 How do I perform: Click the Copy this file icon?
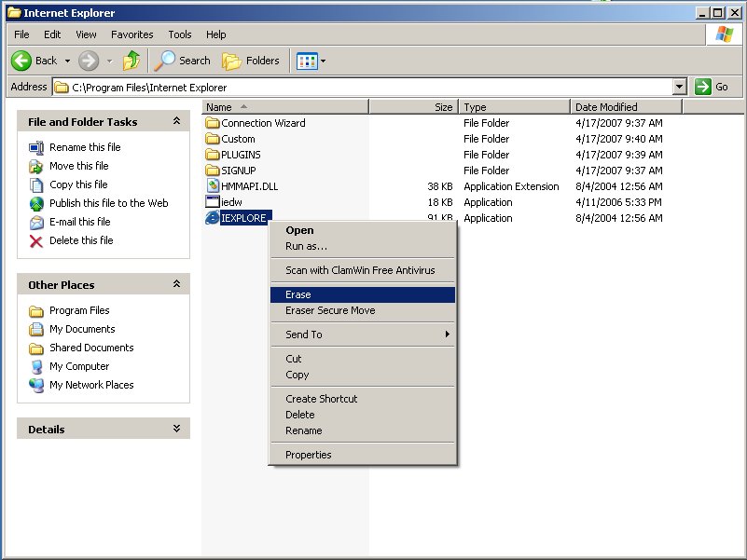tap(36, 185)
